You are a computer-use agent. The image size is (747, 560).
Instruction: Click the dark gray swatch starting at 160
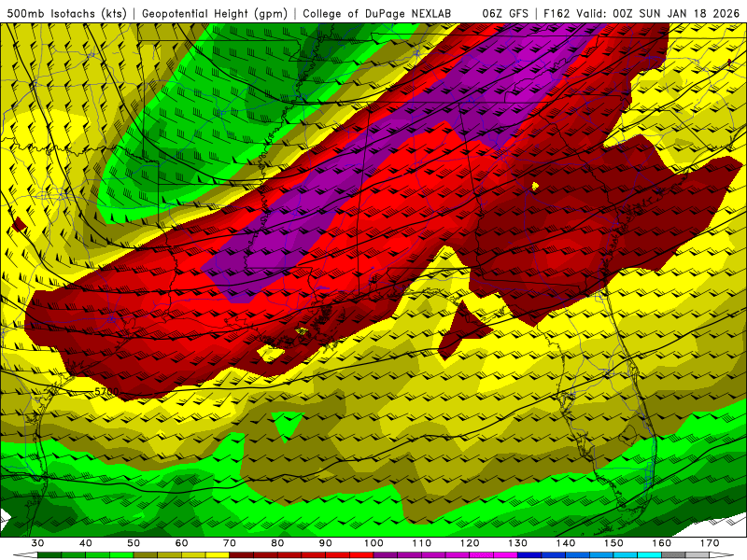[673, 555]
